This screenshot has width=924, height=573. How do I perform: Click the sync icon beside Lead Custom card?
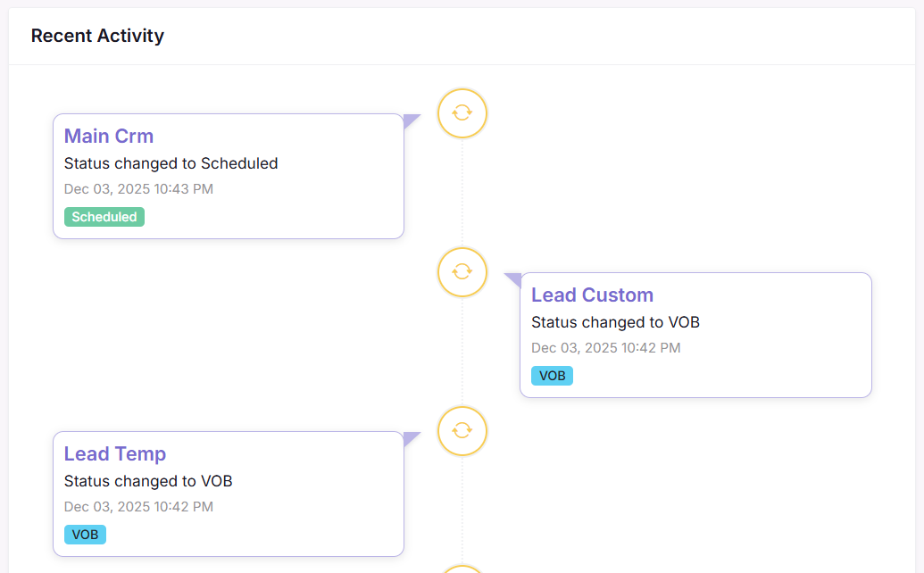pyautogui.click(x=462, y=272)
